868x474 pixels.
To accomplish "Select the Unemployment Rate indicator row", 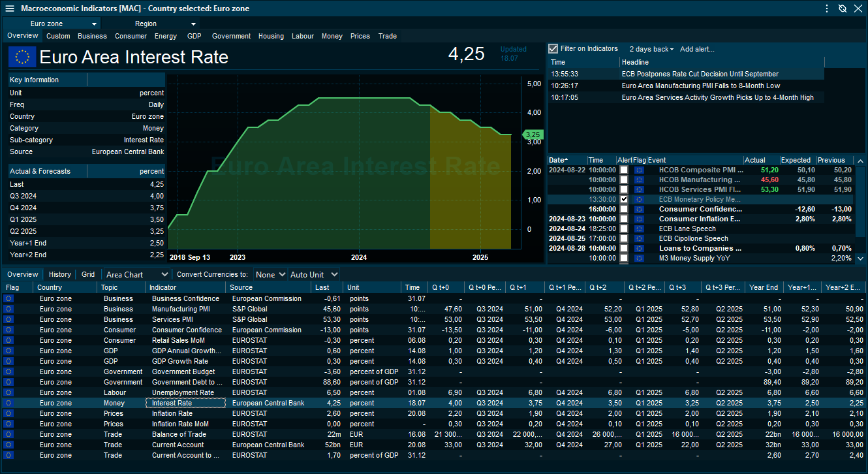I will tap(183, 392).
